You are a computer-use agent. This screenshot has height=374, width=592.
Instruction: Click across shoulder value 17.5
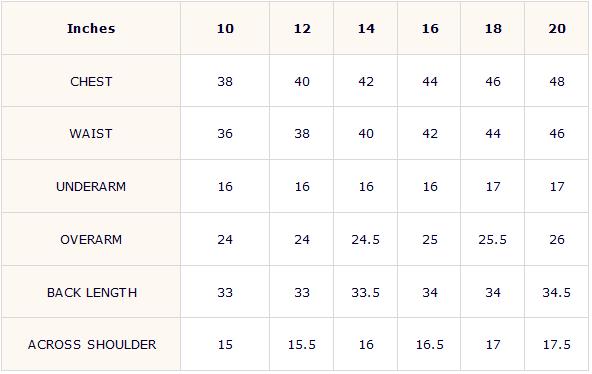tap(557, 345)
